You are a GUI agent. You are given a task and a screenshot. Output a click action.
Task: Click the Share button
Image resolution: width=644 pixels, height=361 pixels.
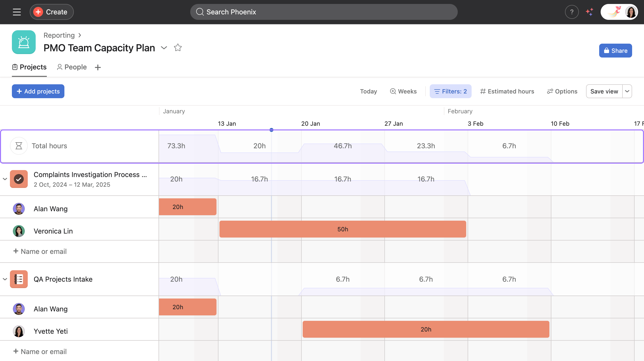[615, 51]
